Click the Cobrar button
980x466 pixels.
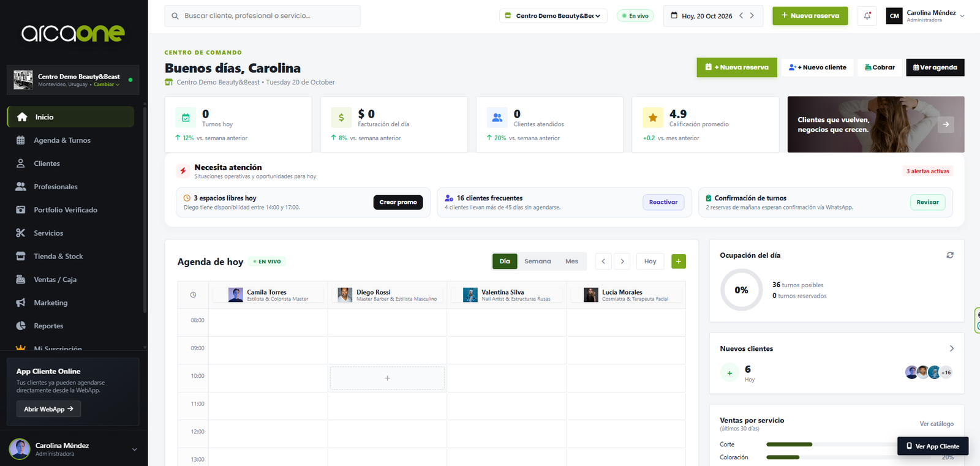880,67
